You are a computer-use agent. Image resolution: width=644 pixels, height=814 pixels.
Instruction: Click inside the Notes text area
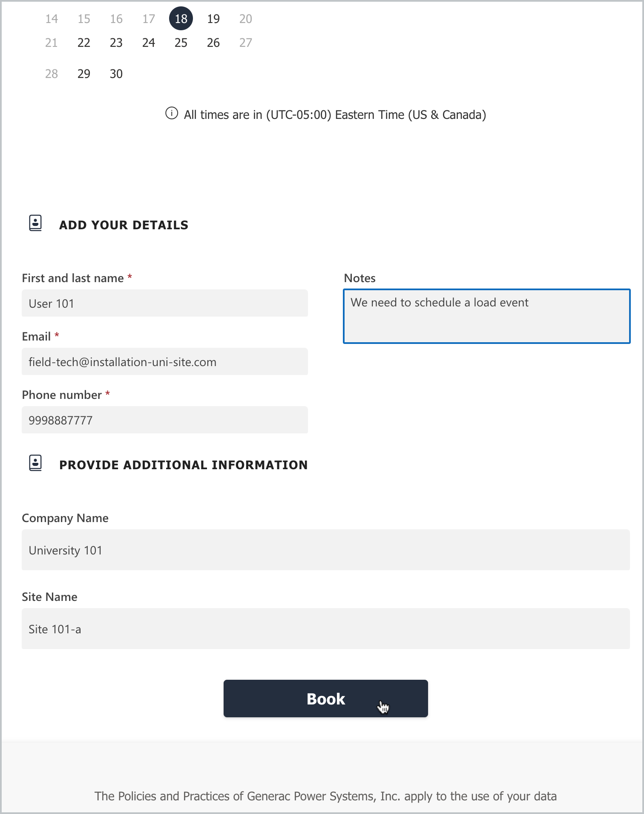pyautogui.click(x=486, y=316)
